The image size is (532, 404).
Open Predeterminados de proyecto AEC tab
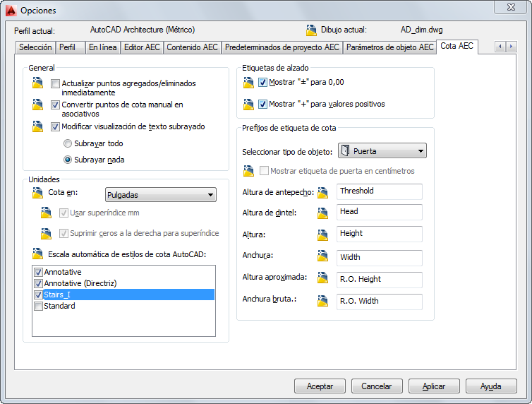pyautogui.click(x=282, y=47)
